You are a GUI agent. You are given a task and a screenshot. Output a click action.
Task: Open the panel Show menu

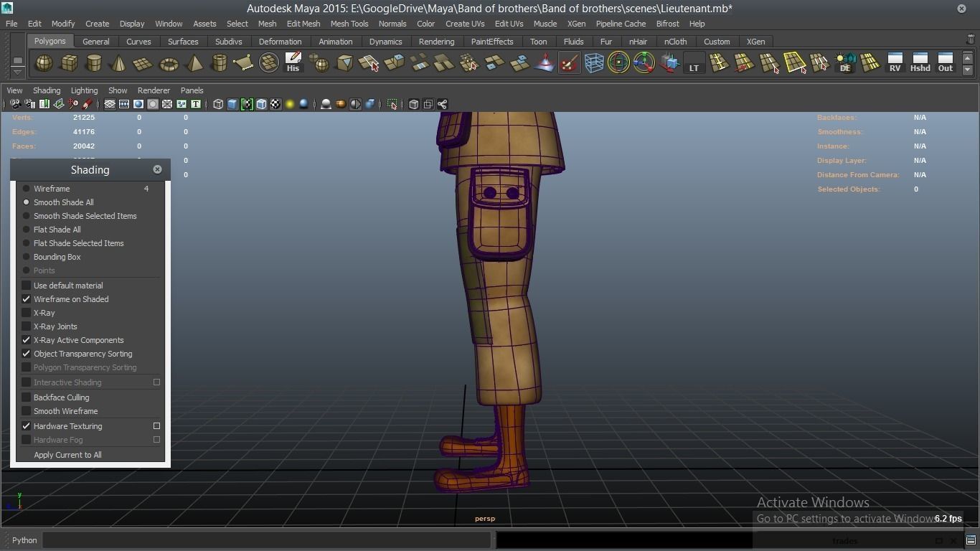tap(118, 90)
